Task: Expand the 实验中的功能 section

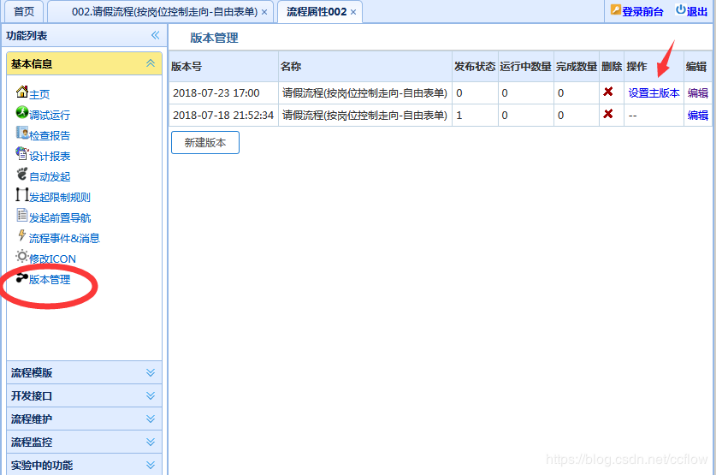Action: point(150,465)
